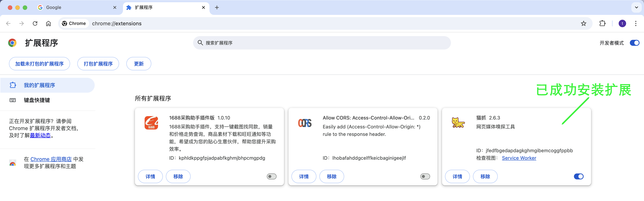Expand the tab search dropdown arrow
This screenshot has width=644, height=201.
pos(636,7)
